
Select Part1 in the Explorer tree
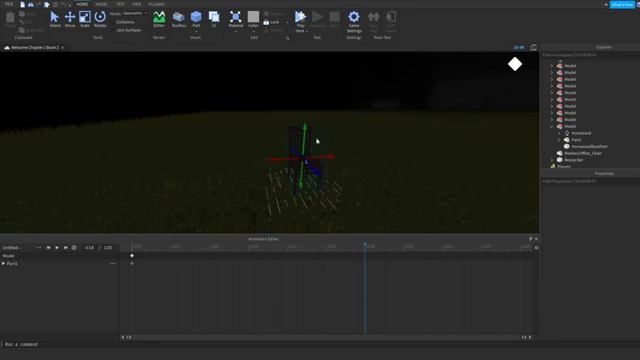point(576,140)
